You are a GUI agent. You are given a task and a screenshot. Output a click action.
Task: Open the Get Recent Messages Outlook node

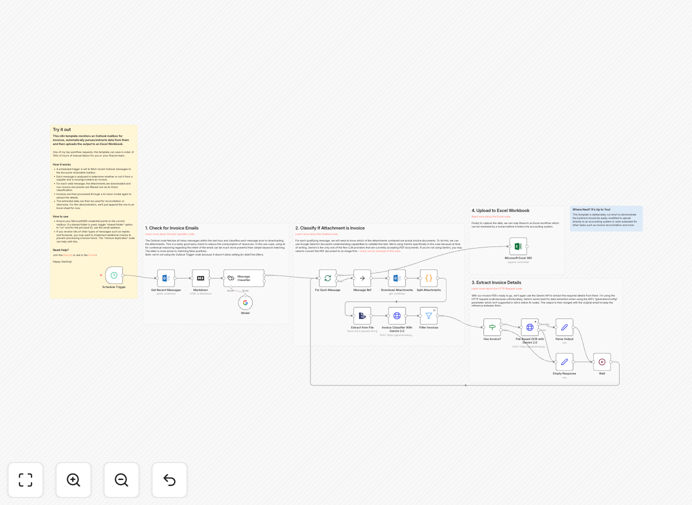click(x=166, y=278)
